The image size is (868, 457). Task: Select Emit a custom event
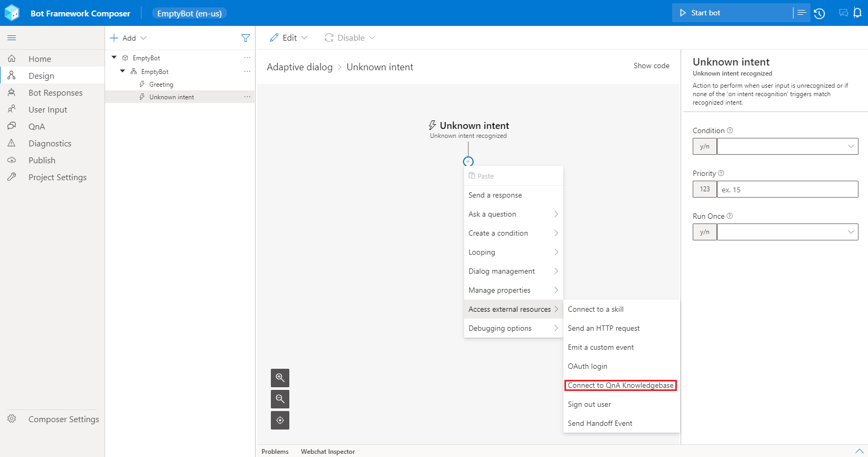click(621, 347)
